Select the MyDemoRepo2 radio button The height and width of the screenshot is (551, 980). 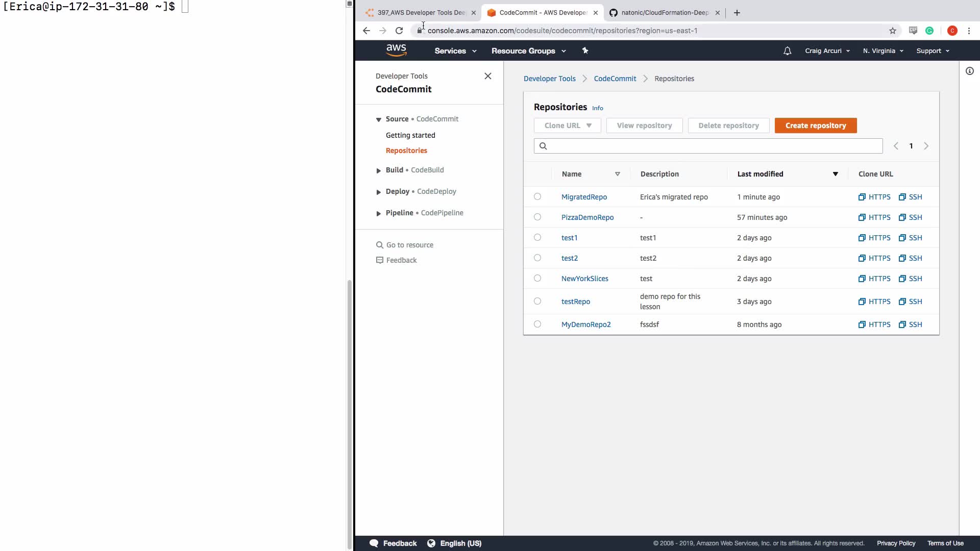coord(537,324)
